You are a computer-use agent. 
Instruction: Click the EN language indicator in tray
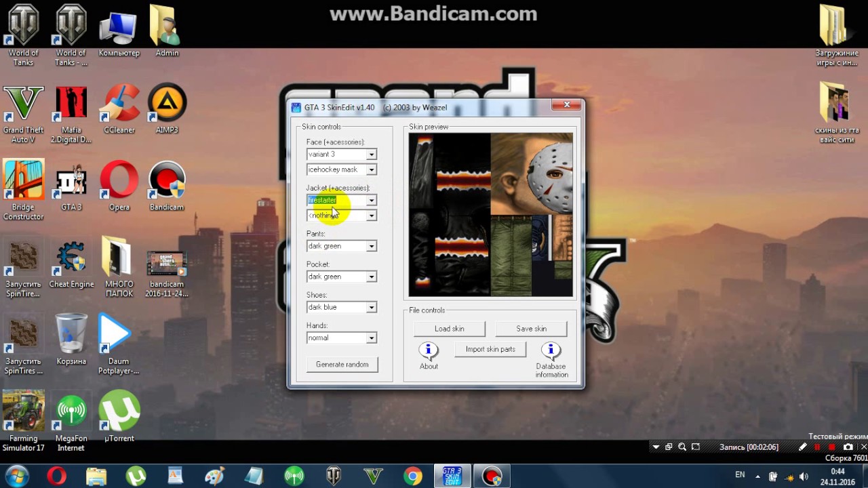[x=740, y=475]
